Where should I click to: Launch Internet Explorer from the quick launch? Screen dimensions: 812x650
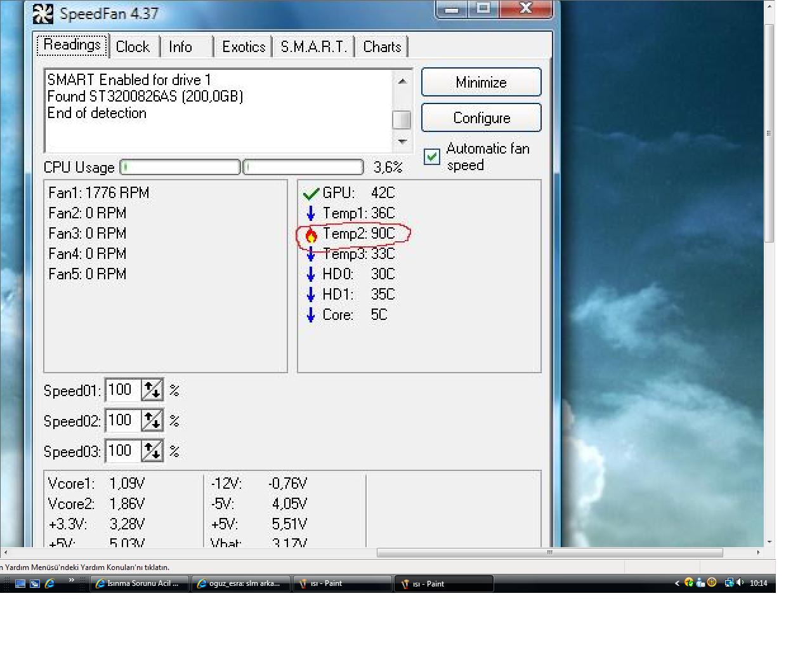tap(49, 583)
